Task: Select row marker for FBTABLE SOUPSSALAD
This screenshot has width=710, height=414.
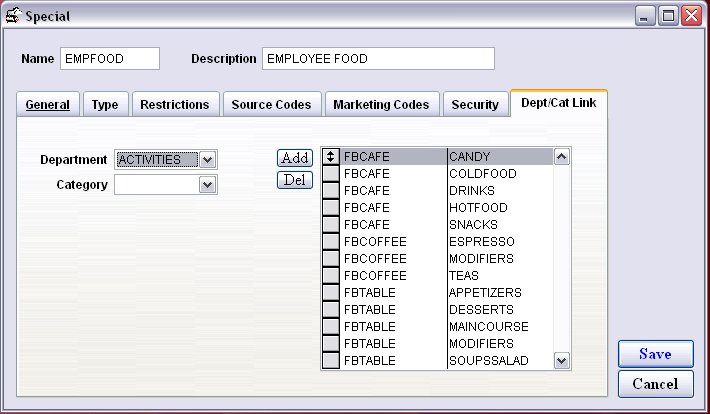Action: click(x=331, y=361)
